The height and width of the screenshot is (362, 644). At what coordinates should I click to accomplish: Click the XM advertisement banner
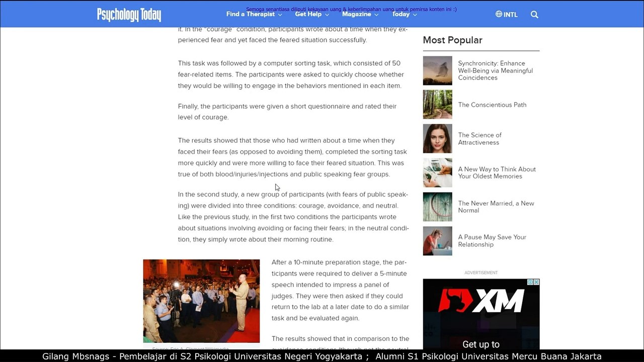click(x=481, y=314)
